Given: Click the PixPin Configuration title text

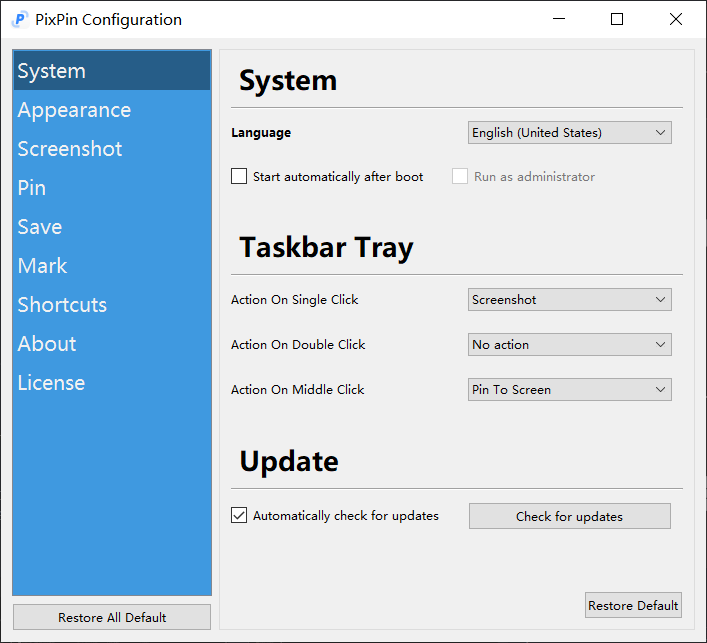Looking at the screenshot, I should (109, 19).
